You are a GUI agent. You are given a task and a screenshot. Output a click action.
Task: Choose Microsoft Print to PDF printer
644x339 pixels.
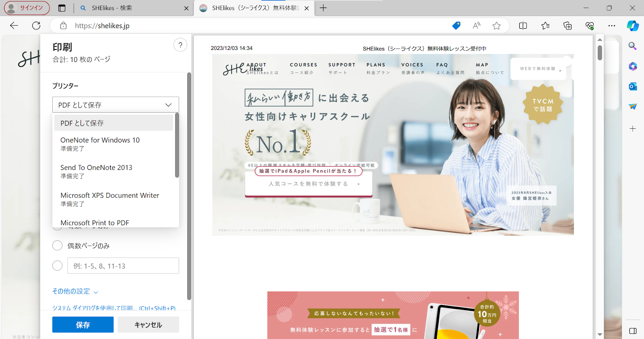(114, 223)
